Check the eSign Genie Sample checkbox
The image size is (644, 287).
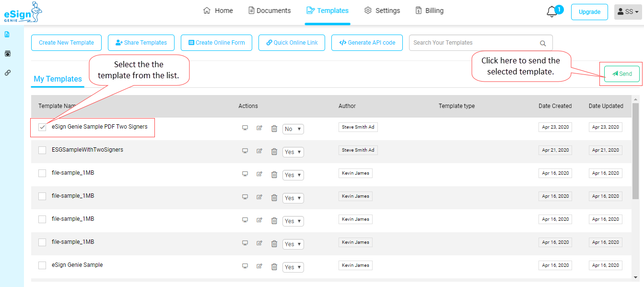pyautogui.click(x=42, y=265)
